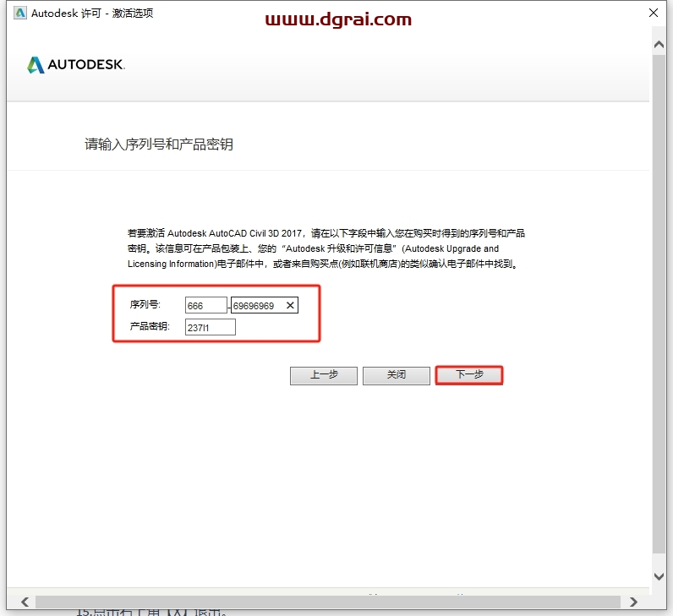Click the Autodesk logo in header
Viewport: 673px width, 616px height.
coord(76,65)
